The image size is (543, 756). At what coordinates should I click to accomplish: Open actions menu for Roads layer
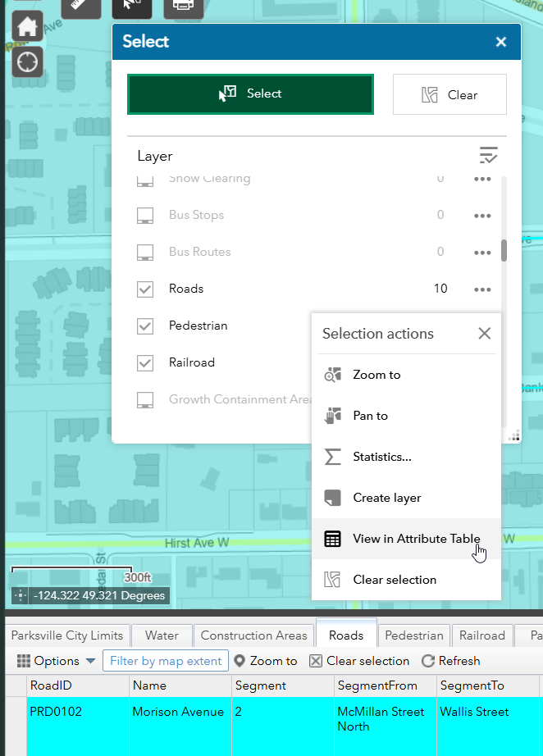[x=482, y=289]
